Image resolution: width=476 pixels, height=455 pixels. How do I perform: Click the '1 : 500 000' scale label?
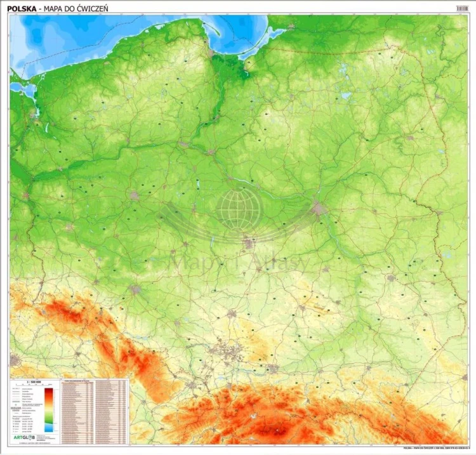click(34, 381)
